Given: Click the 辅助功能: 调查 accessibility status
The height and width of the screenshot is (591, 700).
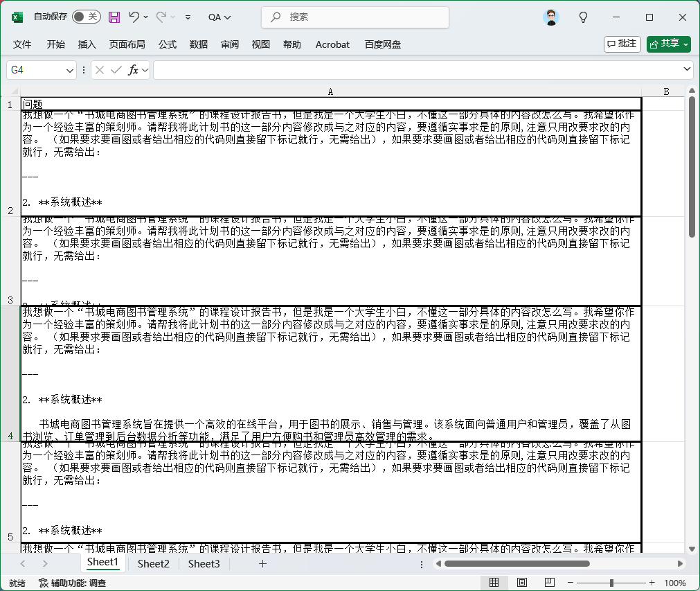Looking at the screenshot, I should coord(72,583).
